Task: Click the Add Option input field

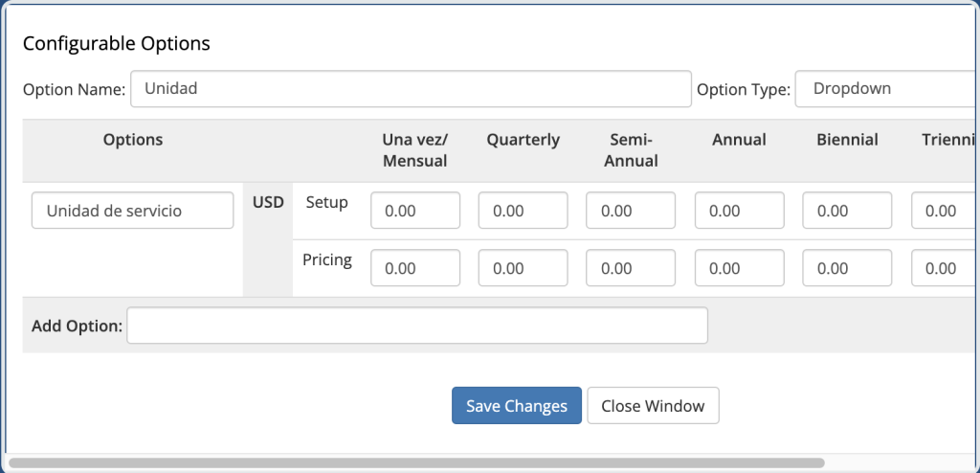Action: pos(417,326)
